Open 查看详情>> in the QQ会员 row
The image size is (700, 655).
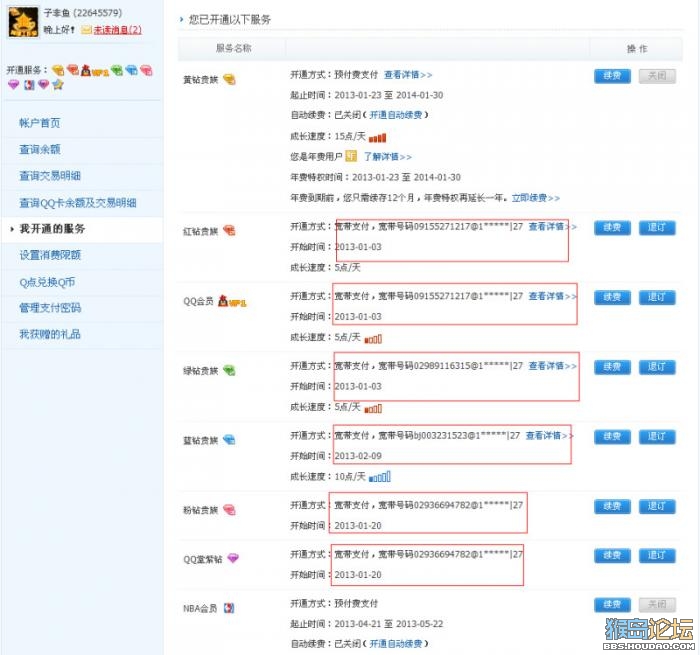click(553, 296)
